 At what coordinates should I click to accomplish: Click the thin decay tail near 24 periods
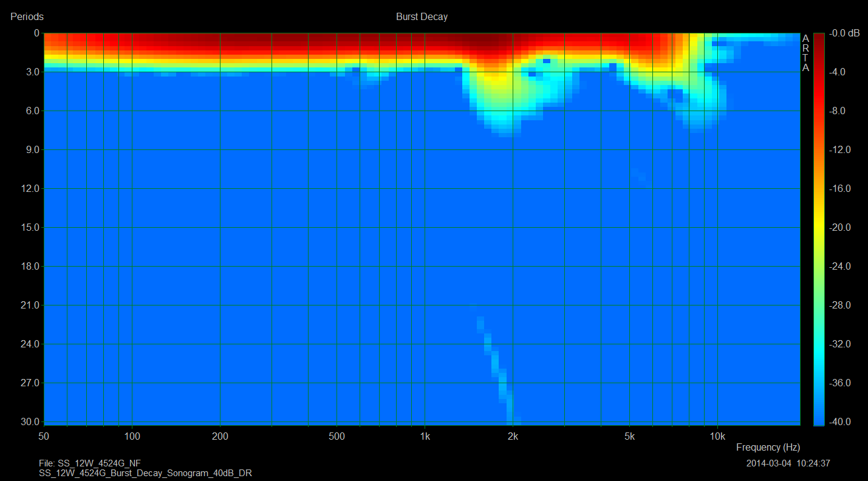[488, 344]
